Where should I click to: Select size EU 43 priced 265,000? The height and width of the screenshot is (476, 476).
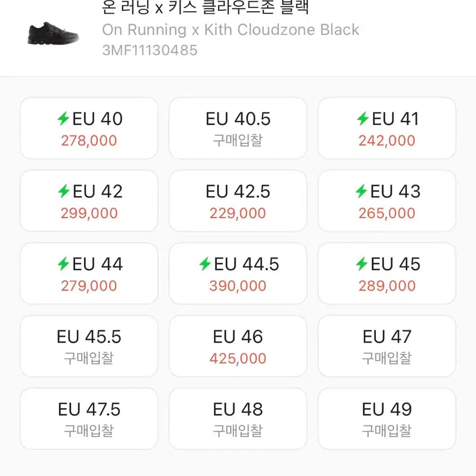coord(386,200)
